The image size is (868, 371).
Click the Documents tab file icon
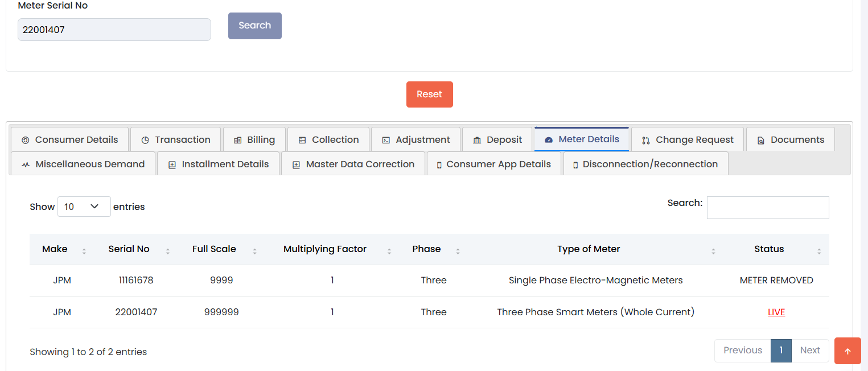click(x=760, y=140)
